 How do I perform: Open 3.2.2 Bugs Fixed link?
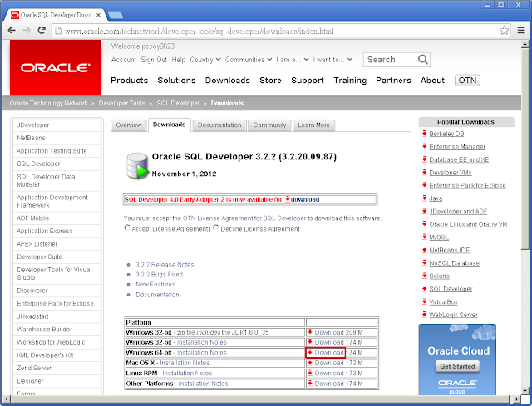[159, 275]
